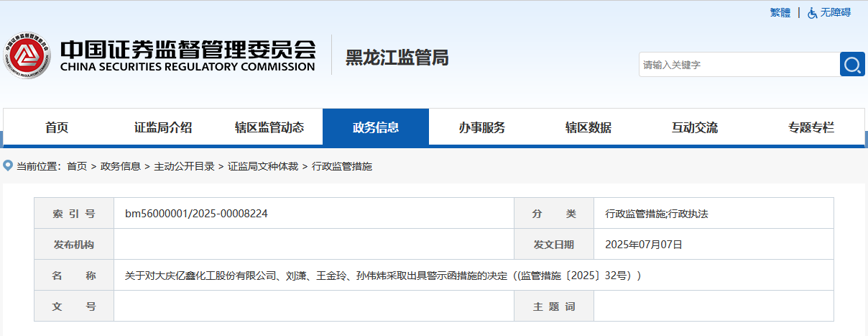Go to 政务信息 in the breadcrumb

(x=121, y=166)
